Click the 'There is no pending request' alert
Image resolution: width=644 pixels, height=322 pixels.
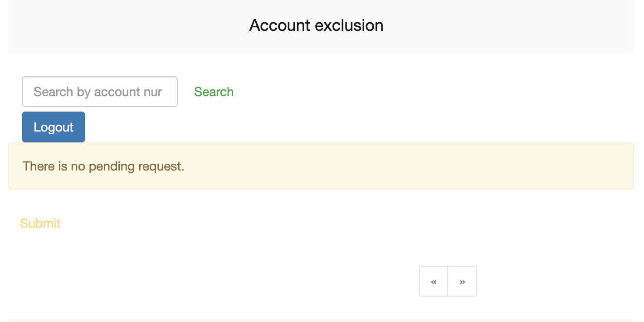pyautogui.click(x=321, y=166)
